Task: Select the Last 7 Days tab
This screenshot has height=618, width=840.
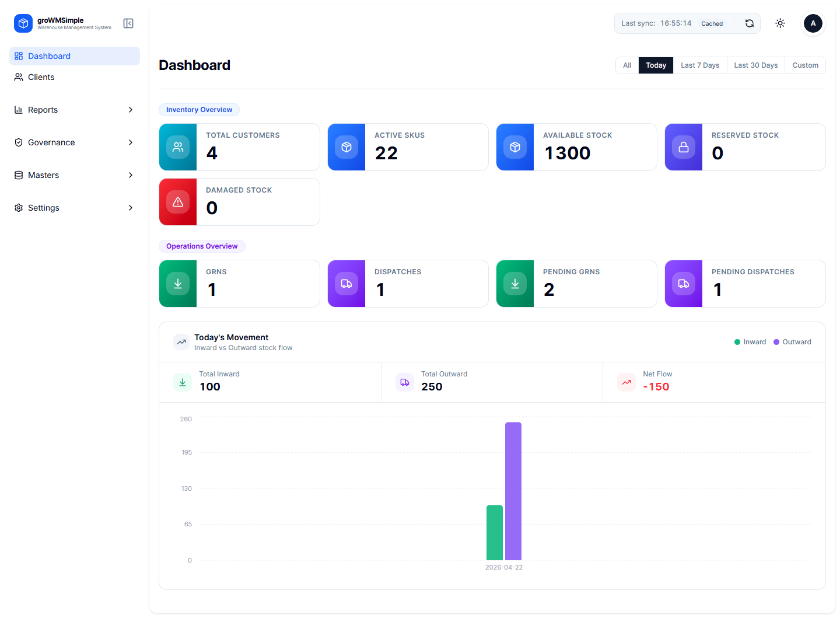Action: point(699,65)
